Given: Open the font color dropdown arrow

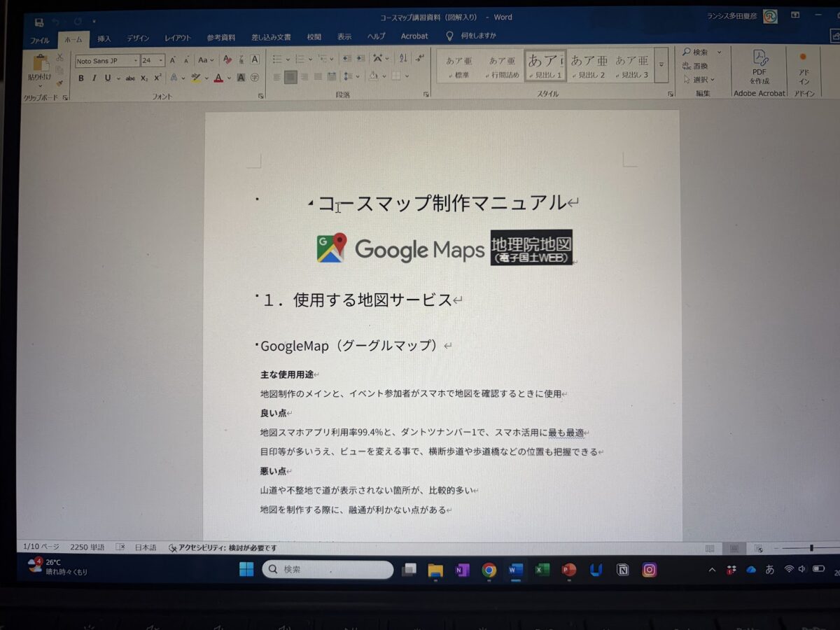Looking at the screenshot, I should pyautogui.click(x=230, y=78).
